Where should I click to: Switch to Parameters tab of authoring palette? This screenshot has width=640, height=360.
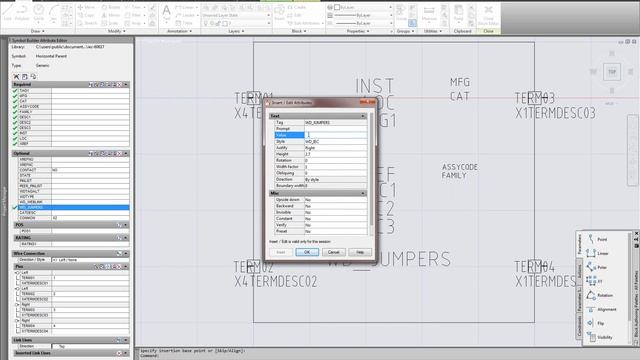(579, 244)
